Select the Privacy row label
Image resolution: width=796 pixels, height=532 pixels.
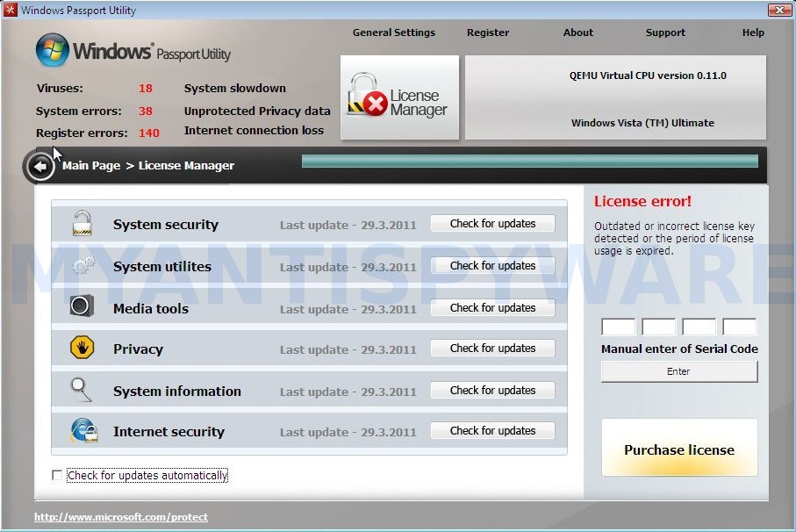[x=138, y=349]
